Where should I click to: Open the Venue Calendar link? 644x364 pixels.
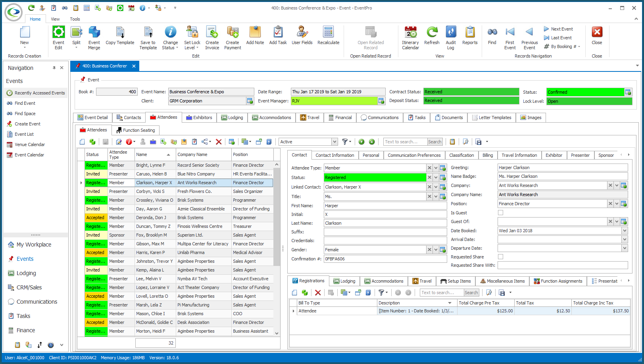click(x=30, y=144)
